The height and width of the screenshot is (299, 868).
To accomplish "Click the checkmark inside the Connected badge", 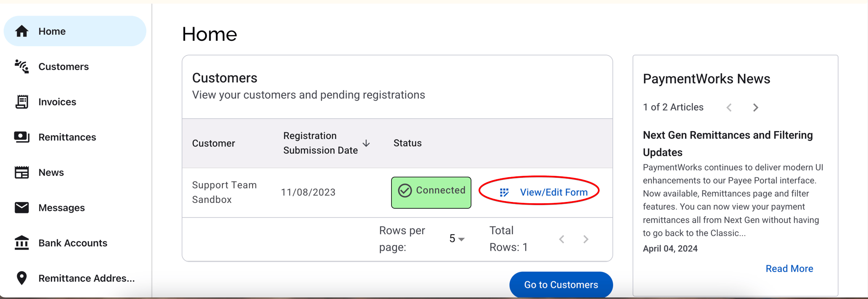I will point(404,190).
